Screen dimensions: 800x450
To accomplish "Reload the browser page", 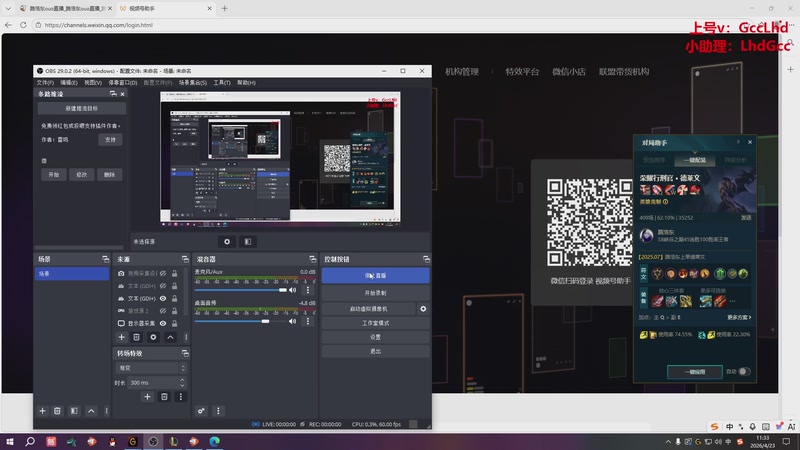I will pos(23,24).
